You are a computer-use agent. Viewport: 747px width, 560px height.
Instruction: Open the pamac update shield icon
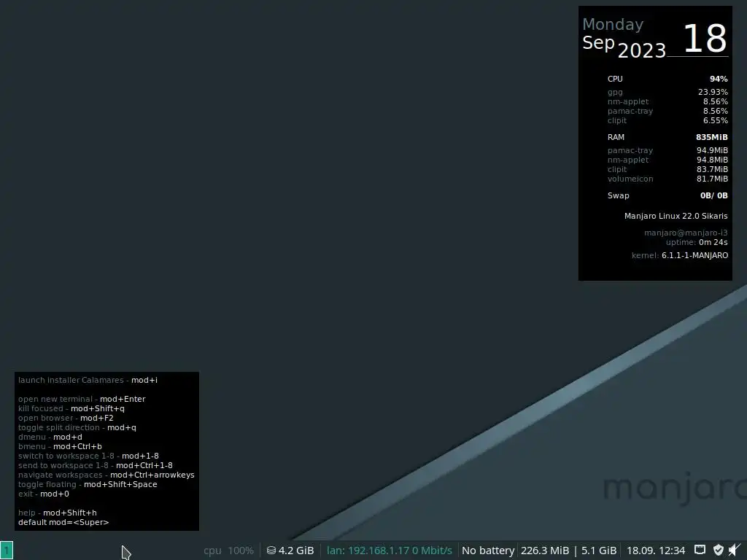(719, 550)
